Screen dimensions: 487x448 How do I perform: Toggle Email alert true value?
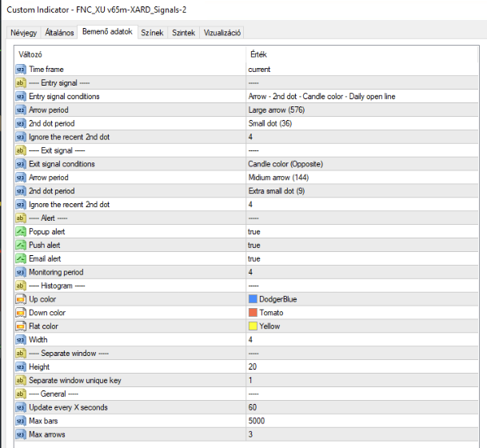click(254, 259)
